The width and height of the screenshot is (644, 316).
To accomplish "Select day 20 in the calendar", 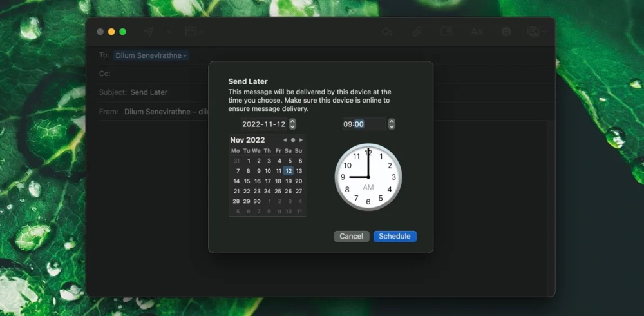I will [299, 181].
